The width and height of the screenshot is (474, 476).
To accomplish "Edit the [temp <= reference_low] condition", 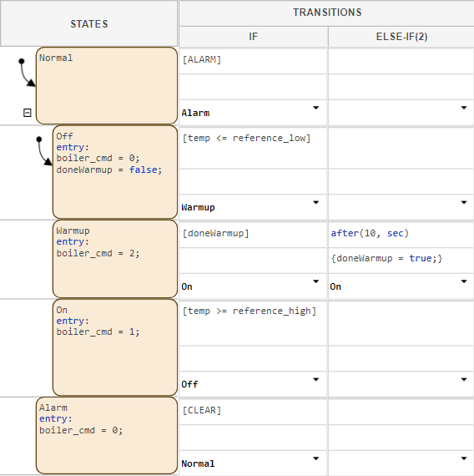I will click(253, 148).
